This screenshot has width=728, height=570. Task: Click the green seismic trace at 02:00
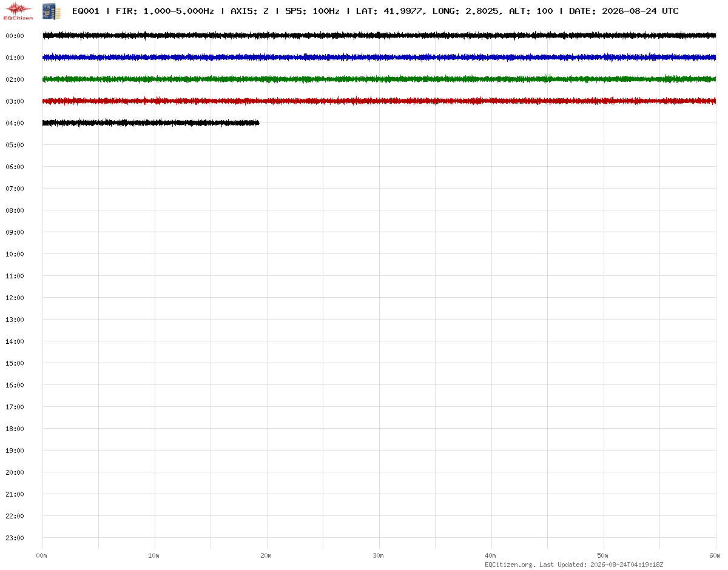pyautogui.click(x=379, y=79)
